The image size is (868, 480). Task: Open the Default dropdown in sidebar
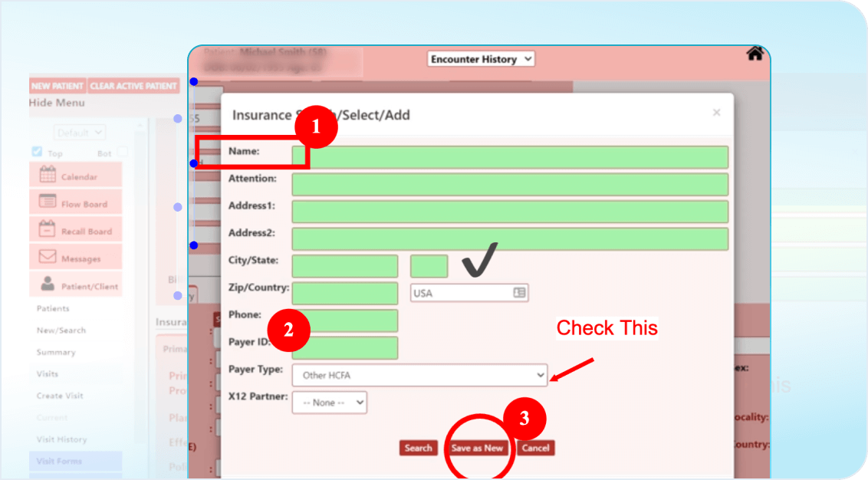click(80, 133)
